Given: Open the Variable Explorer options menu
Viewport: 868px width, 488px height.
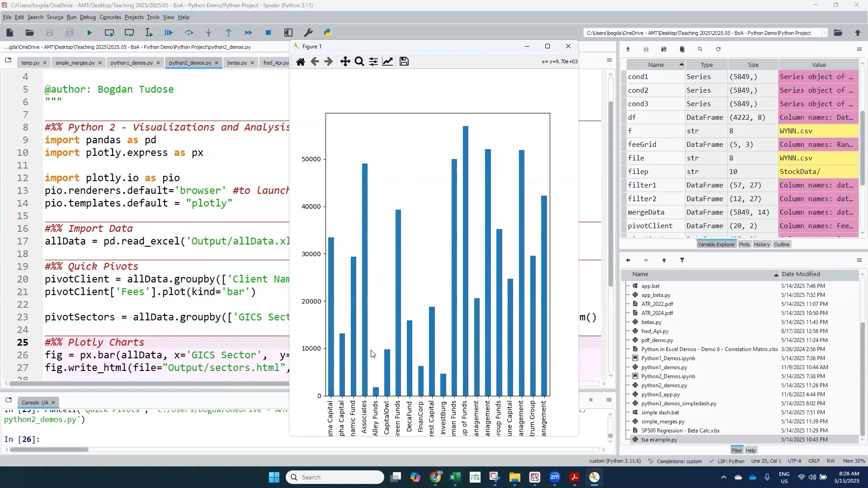Looking at the screenshot, I should tap(859, 49).
